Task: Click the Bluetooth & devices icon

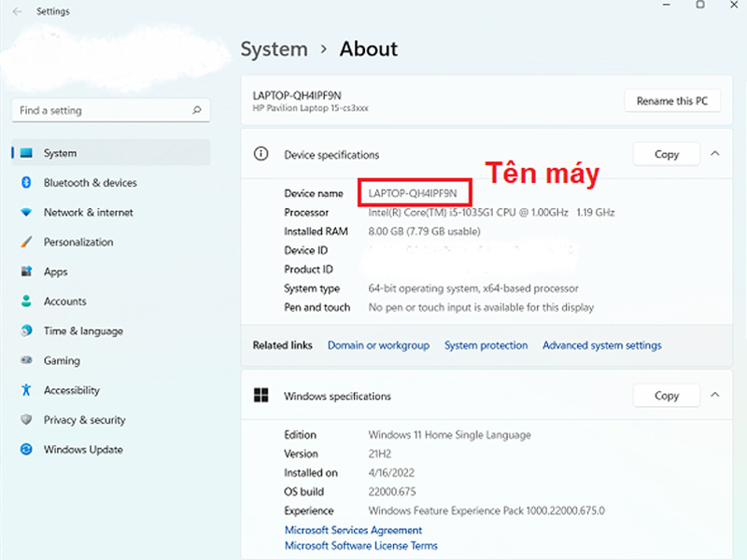Action: point(26,183)
